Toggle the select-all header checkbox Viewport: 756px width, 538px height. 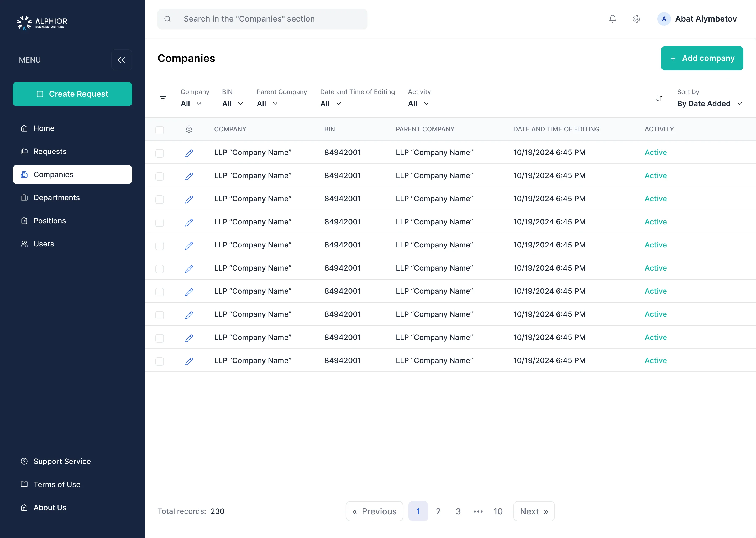pos(160,130)
